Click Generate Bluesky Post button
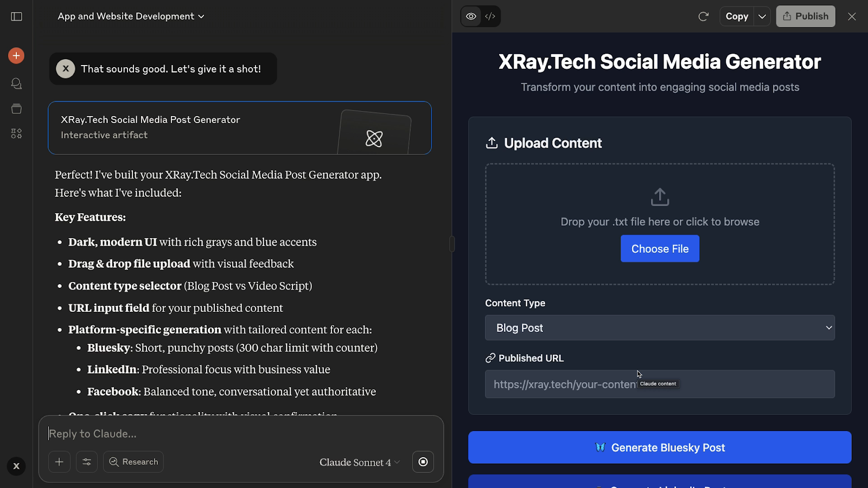The image size is (868, 488). [660, 447]
